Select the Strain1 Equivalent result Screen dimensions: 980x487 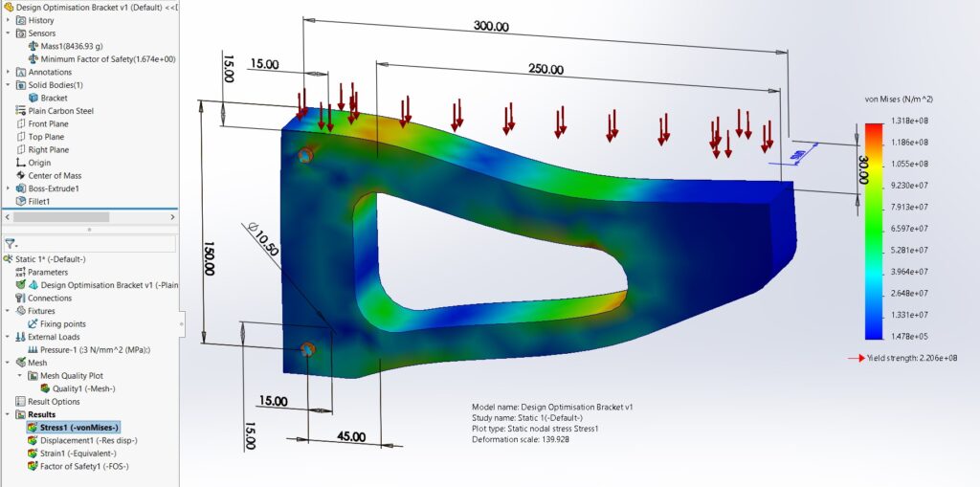click(x=78, y=454)
